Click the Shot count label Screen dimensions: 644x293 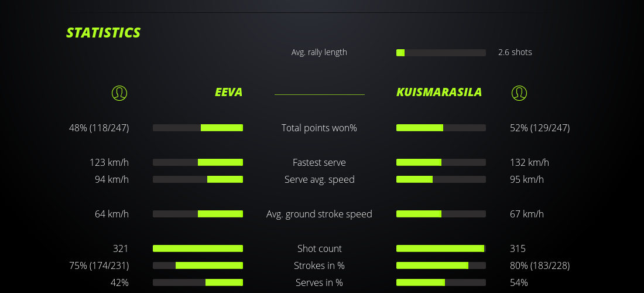tap(319, 248)
